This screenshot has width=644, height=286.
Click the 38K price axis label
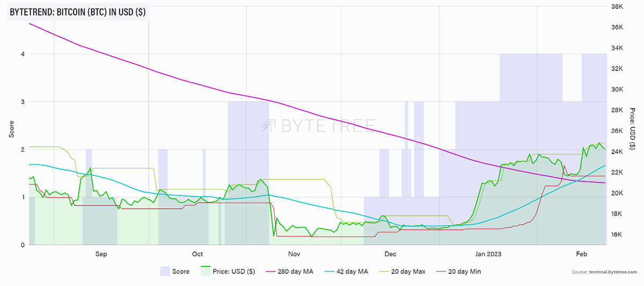click(x=617, y=6)
